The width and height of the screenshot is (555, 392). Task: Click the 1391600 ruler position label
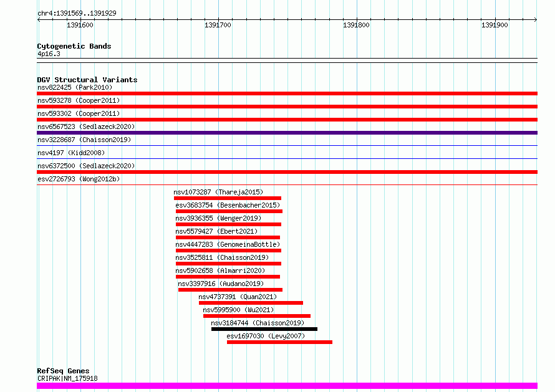coord(80,25)
